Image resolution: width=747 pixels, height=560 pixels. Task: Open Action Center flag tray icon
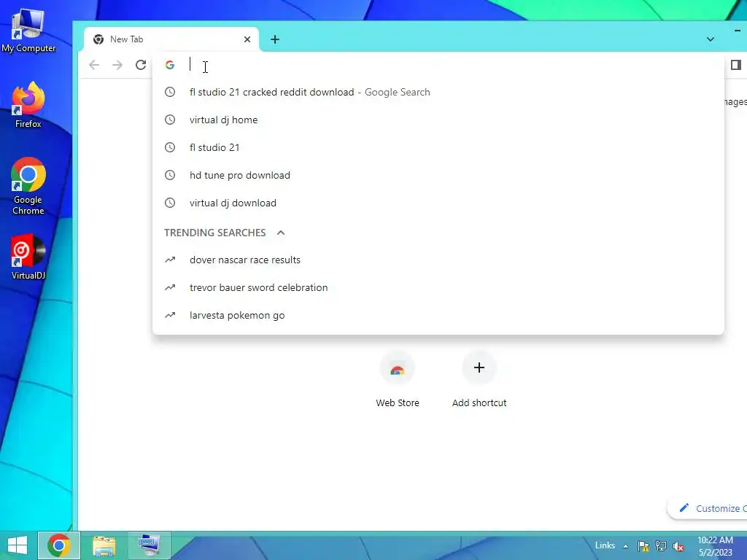tap(643, 546)
